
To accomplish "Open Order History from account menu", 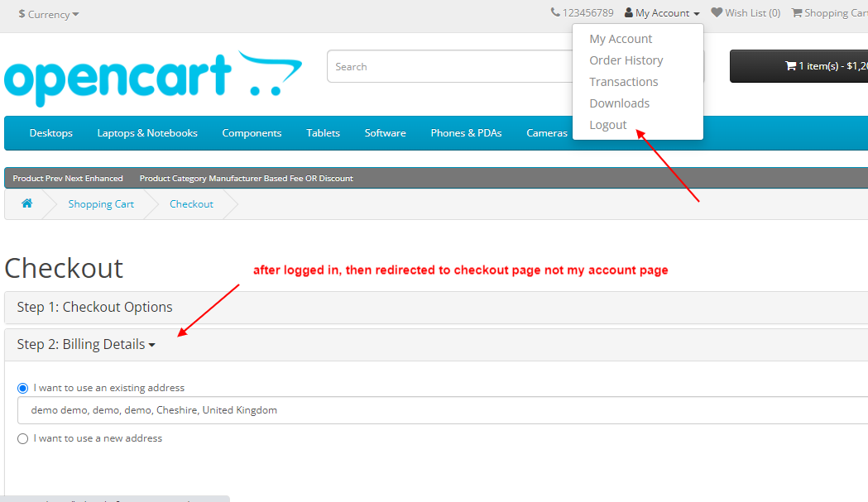I will pos(626,60).
